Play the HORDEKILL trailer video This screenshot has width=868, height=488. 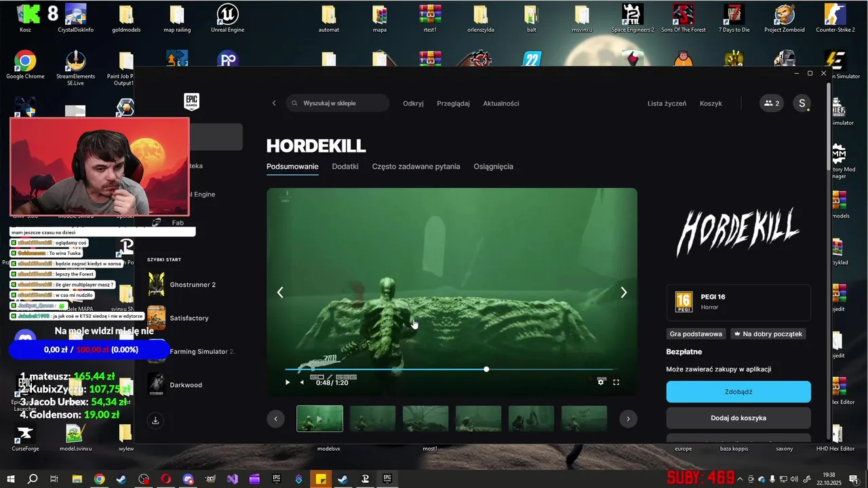(x=287, y=382)
